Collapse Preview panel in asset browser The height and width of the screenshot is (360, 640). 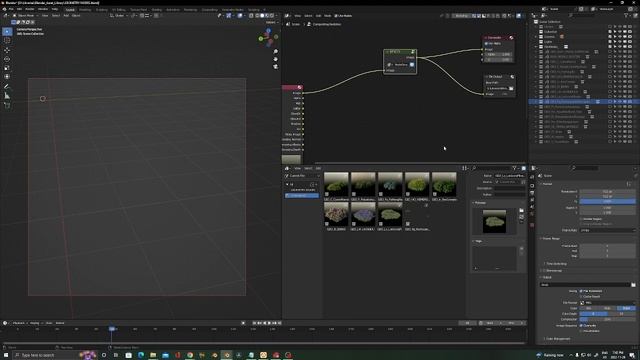[x=480, y=203]
